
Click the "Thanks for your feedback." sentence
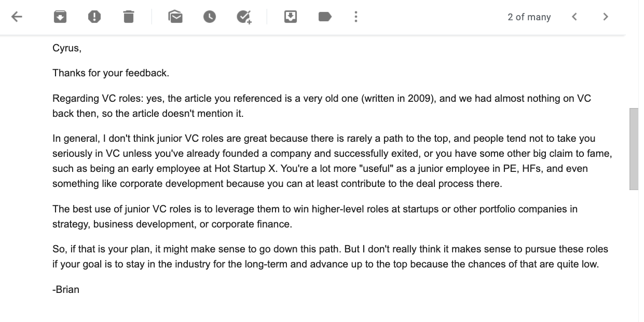point(111,73)
